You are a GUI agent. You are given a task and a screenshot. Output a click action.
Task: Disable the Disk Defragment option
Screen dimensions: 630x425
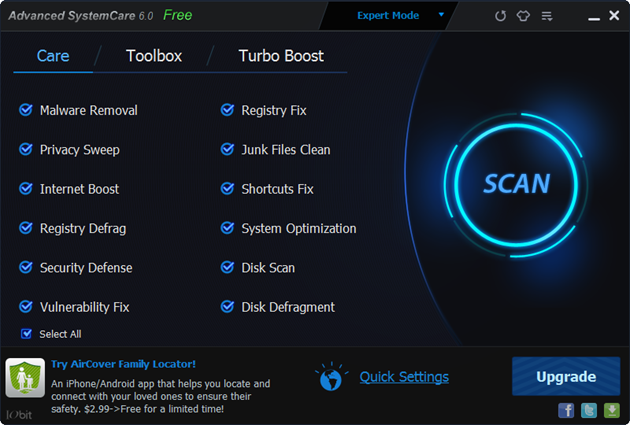point(228,307)
